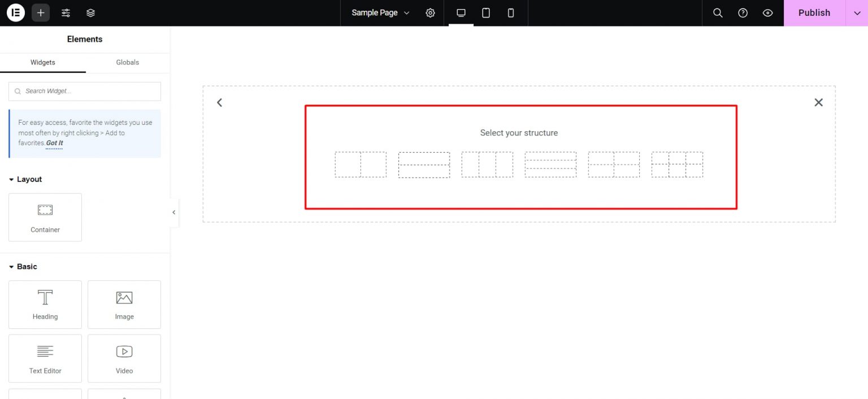Select the two-column structure layout
Screen dimensions: 868x399
pyautogui.click(x=360, y=164)
